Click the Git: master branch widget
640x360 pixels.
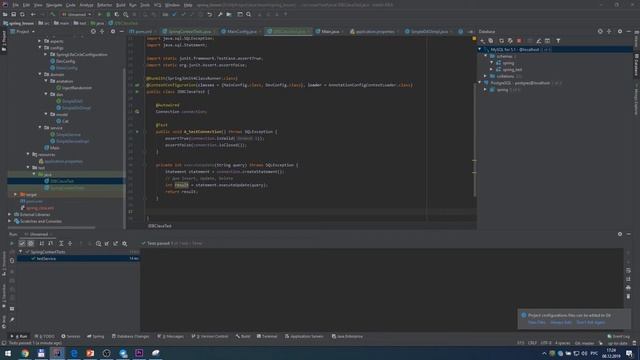point(584,343)
